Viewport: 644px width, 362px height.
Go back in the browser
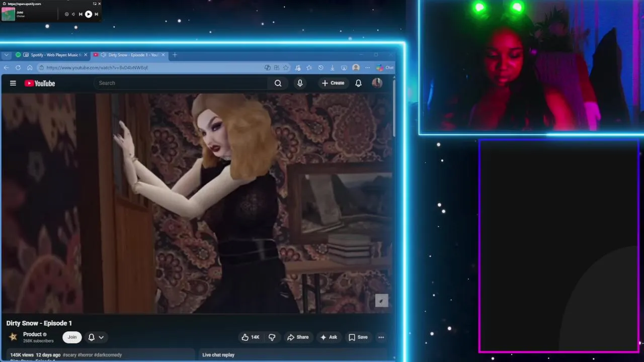coord(6,67)
